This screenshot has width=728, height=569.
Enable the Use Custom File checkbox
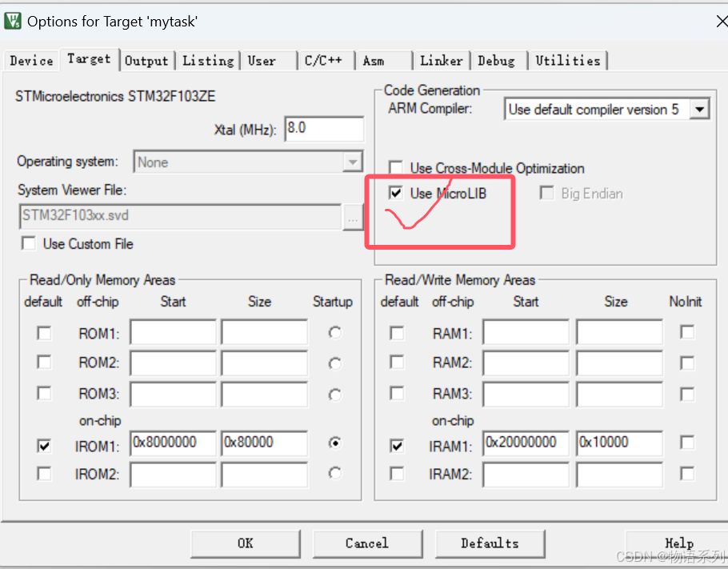28,243
